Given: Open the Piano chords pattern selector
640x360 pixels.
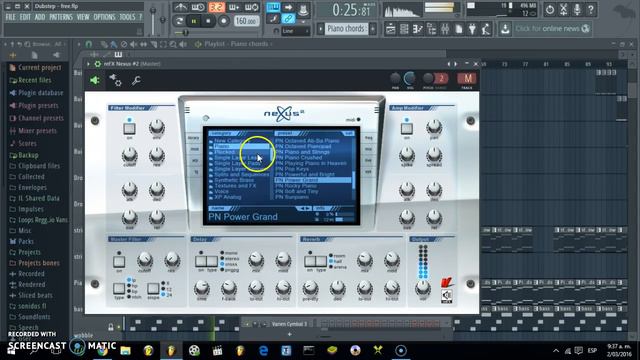Looking at the screenshot, I should [347, 29].
